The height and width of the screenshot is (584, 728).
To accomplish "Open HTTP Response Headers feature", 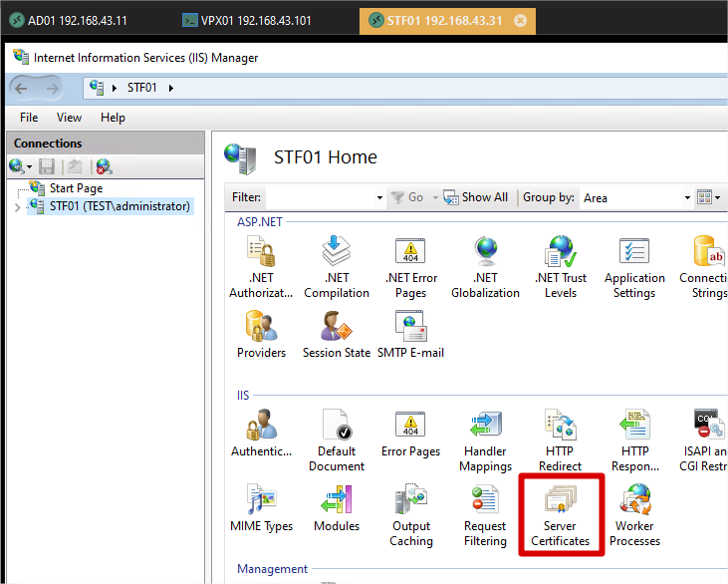I will (634, 440).
